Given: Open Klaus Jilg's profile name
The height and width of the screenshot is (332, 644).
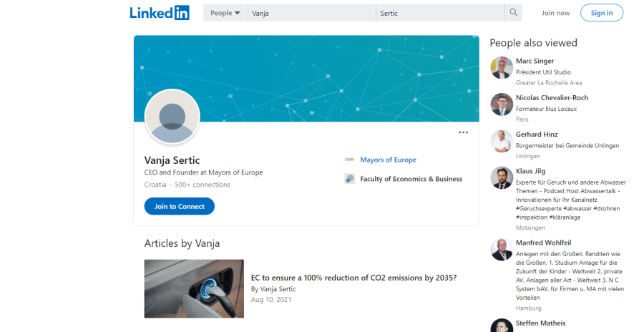Looking at the screenshot, I should 531,171.
